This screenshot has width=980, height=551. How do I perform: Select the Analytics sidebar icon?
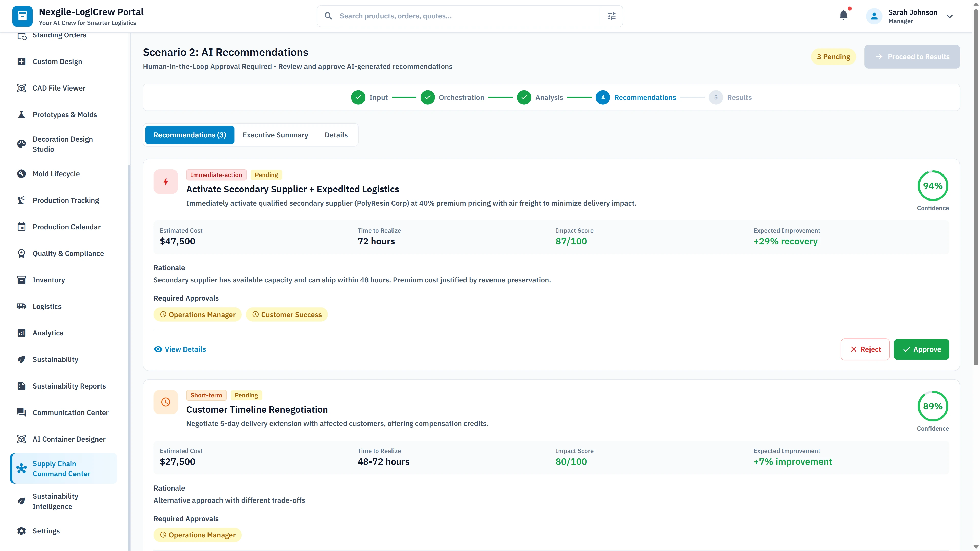[21, 333]
